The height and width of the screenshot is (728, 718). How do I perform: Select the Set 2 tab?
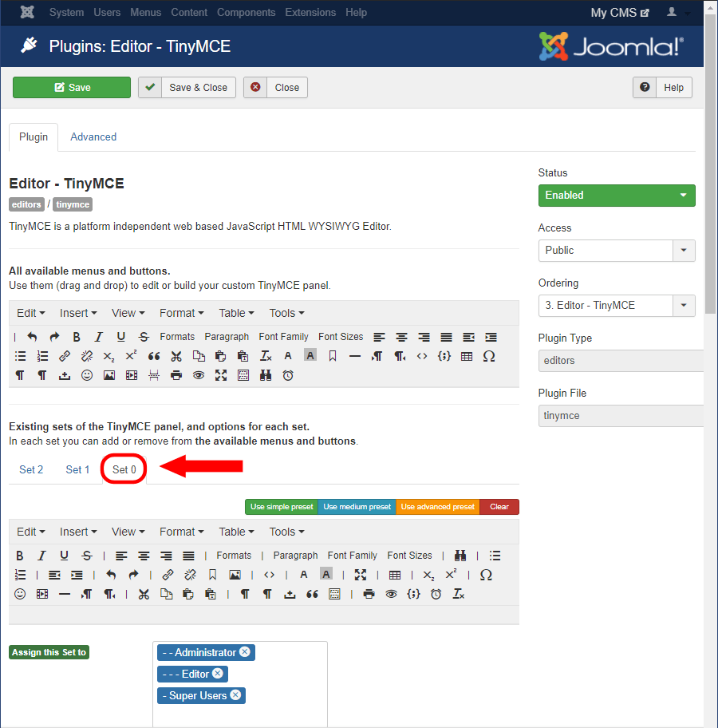31,469
